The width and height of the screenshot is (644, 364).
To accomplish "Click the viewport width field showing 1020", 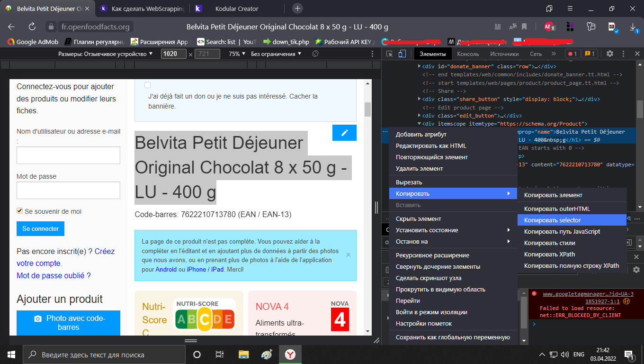I will 174,54.
